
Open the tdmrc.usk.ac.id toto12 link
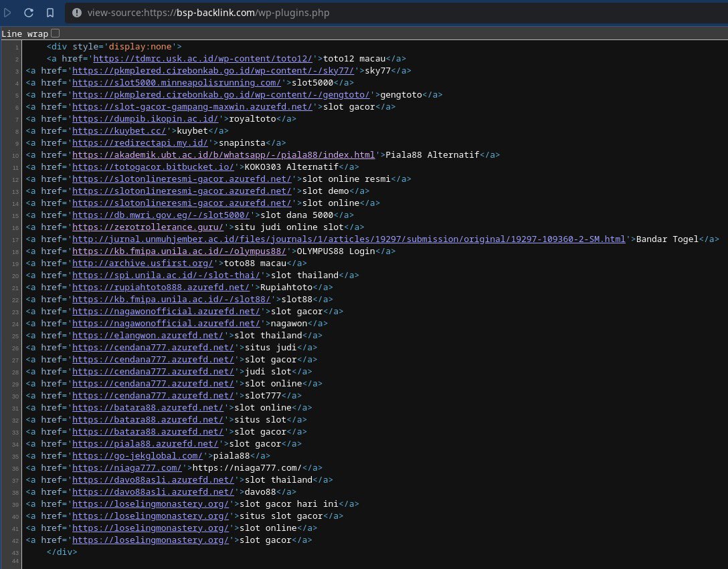click(x=203, y=58)
